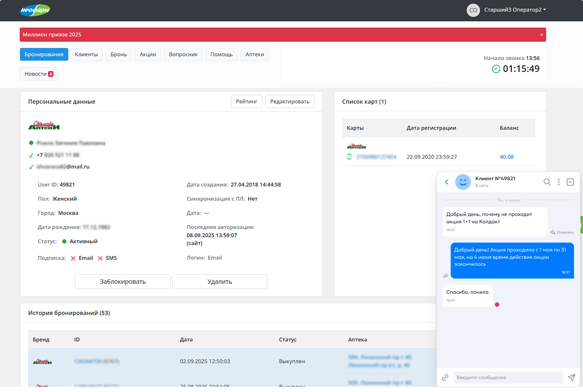Click the chat search magnifier icon
The image size is (583, 392).
tap(547, 182)
